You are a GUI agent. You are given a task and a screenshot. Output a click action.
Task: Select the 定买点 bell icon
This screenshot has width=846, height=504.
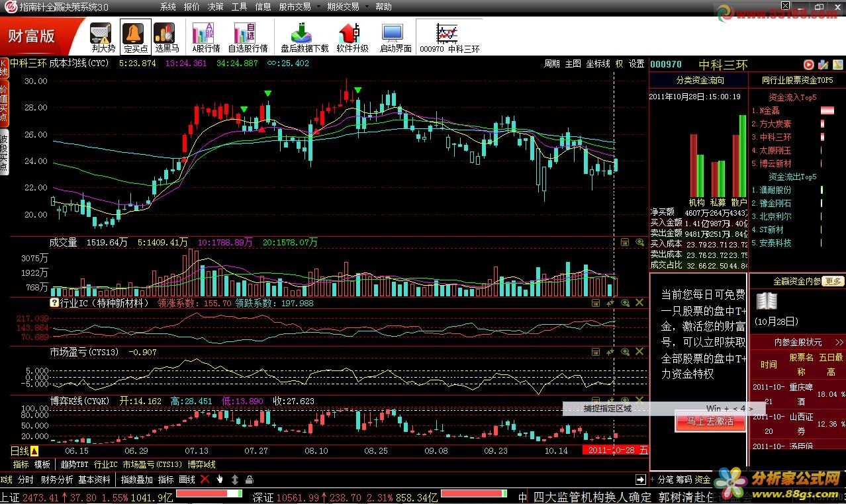point(136,37)
